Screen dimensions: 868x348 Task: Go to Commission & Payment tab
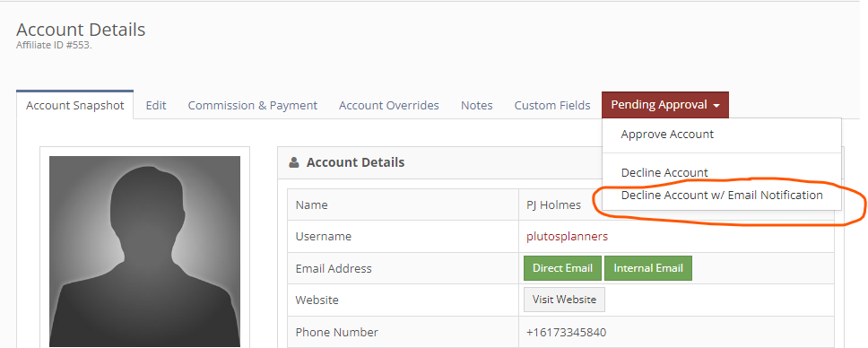point(253,105)
